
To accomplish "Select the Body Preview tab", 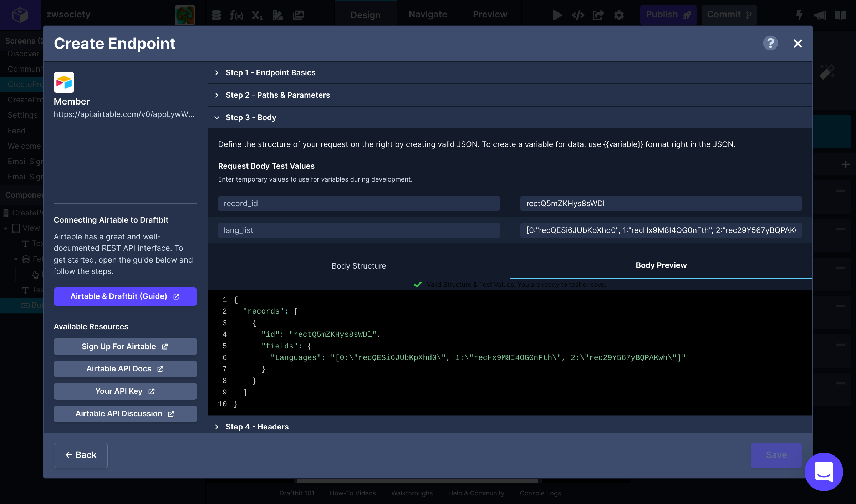I will point(661,265).
